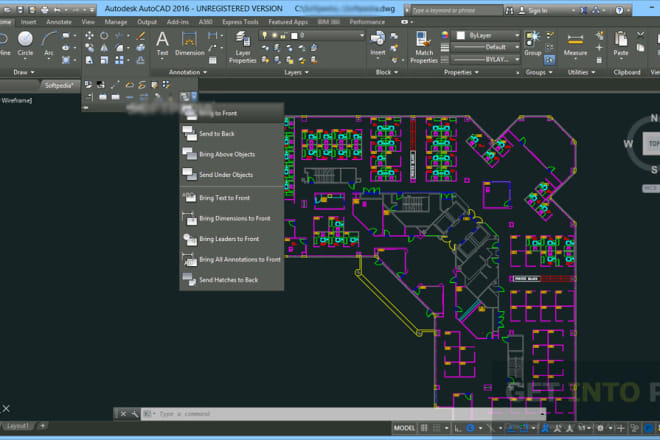Open the layer selection dropdown
Image resolution: width=660 pixels, height=440 pixels.
pyautogui.click(x=311, y=35)
